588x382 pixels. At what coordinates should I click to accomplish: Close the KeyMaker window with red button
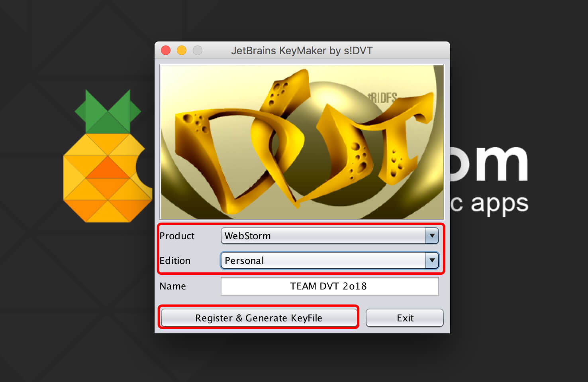pos(166,50)
